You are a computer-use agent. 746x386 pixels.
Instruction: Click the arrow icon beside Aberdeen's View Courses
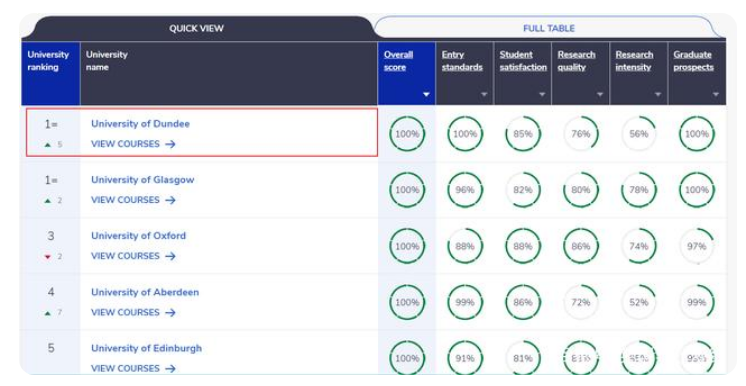[170, 313]
